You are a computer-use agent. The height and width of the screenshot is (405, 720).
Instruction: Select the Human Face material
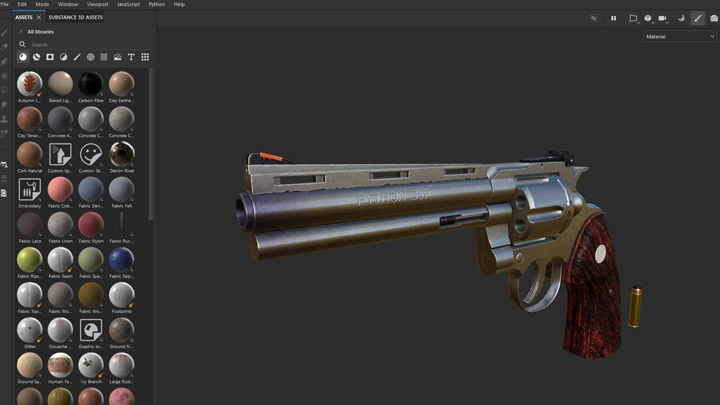tap(60, 365)
